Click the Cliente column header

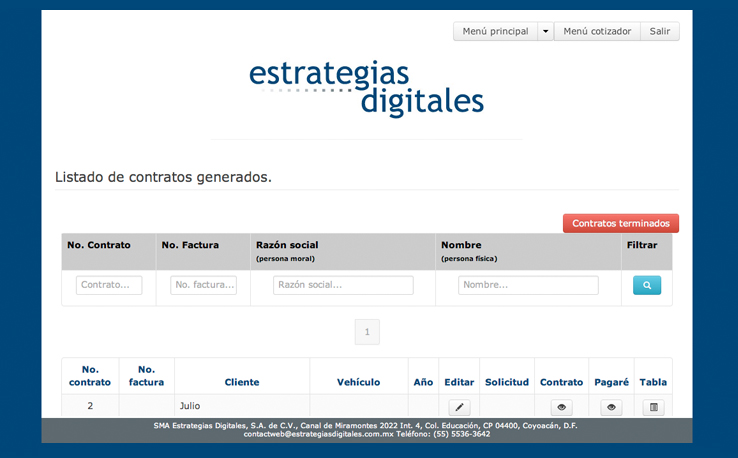pos(242,382)
